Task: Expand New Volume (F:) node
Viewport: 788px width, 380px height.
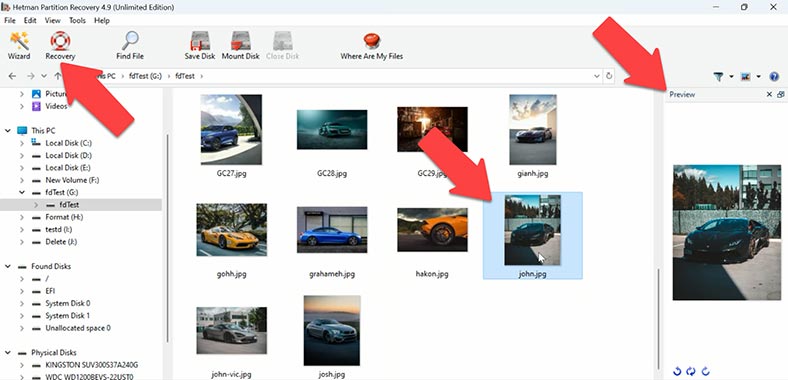Action: click(x=22, y=180)
